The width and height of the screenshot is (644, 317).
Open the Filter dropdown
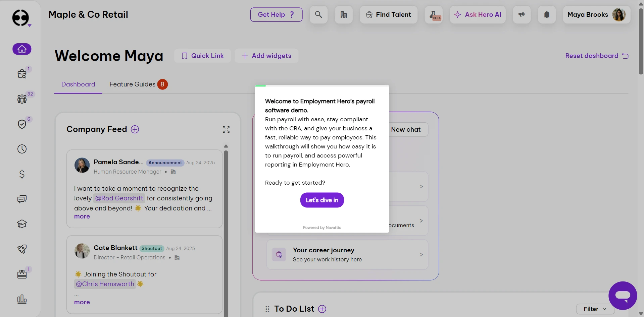click(595, 309)
